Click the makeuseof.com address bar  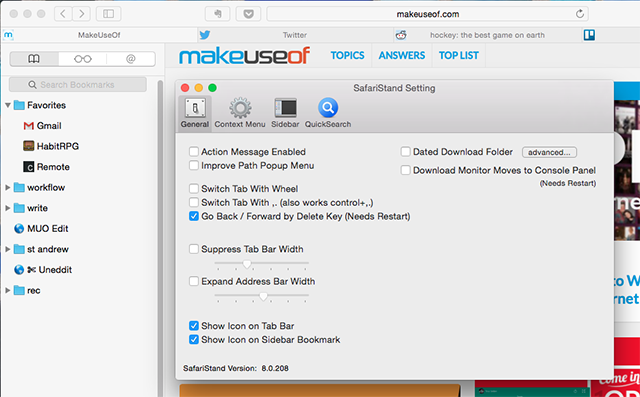pyautogui.click(x=428, y=14)
